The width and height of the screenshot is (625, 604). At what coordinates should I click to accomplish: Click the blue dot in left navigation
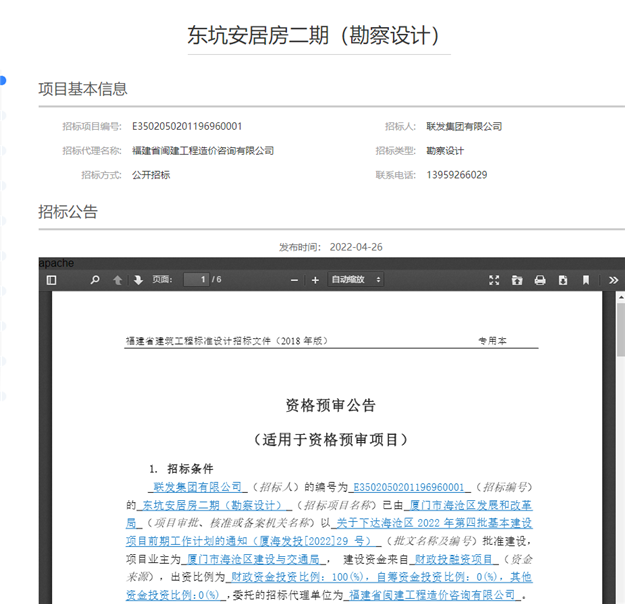2,80
